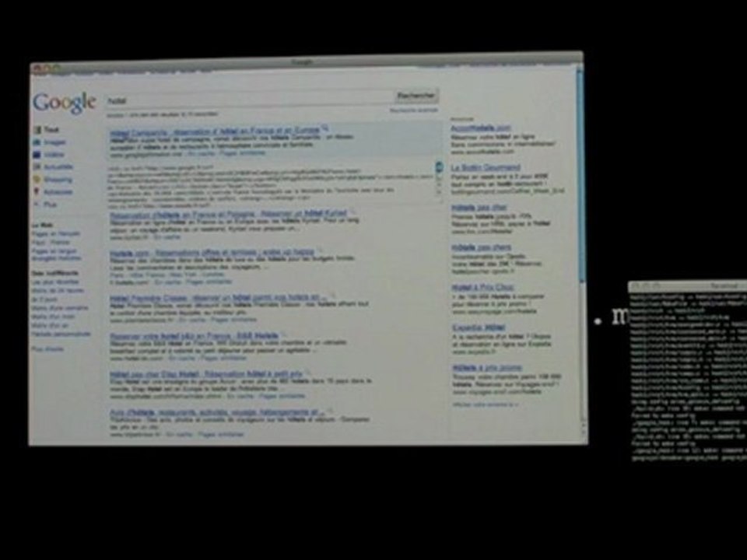The width and height of the screenshot is (747, 560).
Task: Open the B&B Hotels result title
Action: coord(195,336)
